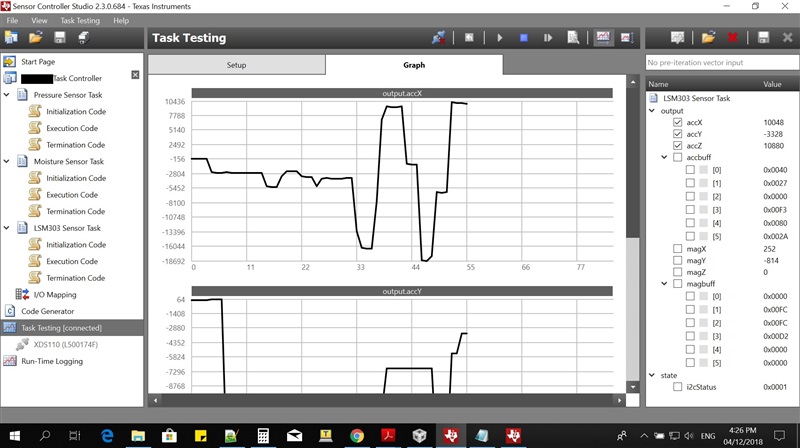Click the save-all icon in left toolbar
Screen dimensions: 800x448
84,38
